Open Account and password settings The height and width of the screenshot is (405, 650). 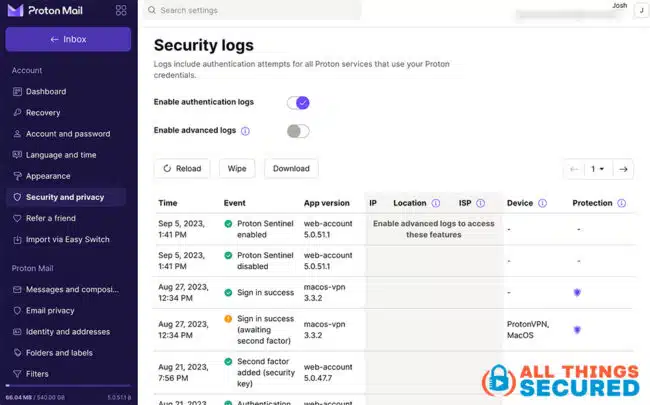[x=61, y=134]
